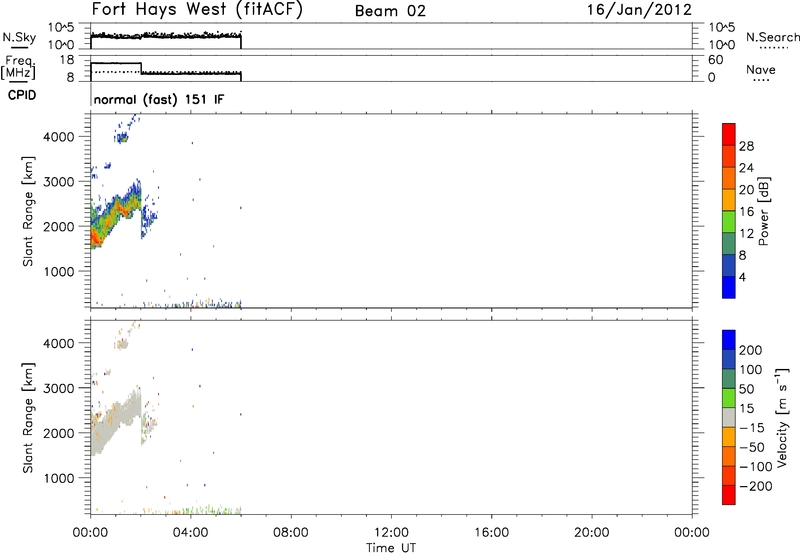Click the '4' tick on the Power scale

click(742, 278)
